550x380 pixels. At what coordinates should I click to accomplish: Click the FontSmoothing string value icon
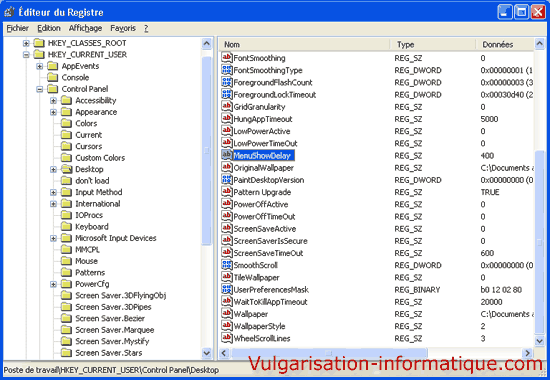(227, 58)
